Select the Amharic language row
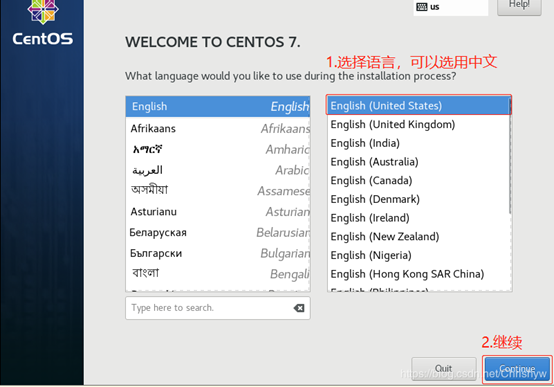 click(218, 149)
